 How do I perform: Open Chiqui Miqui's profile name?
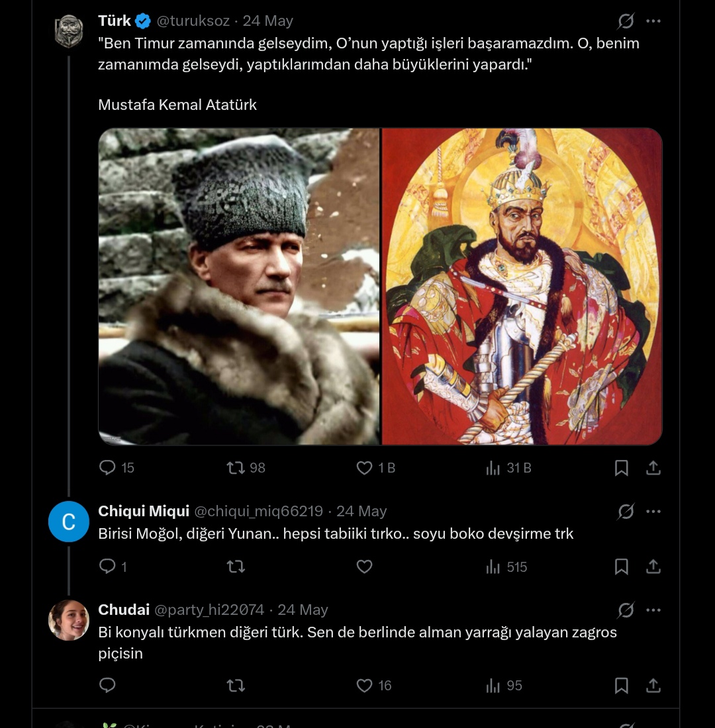[144, 511]
